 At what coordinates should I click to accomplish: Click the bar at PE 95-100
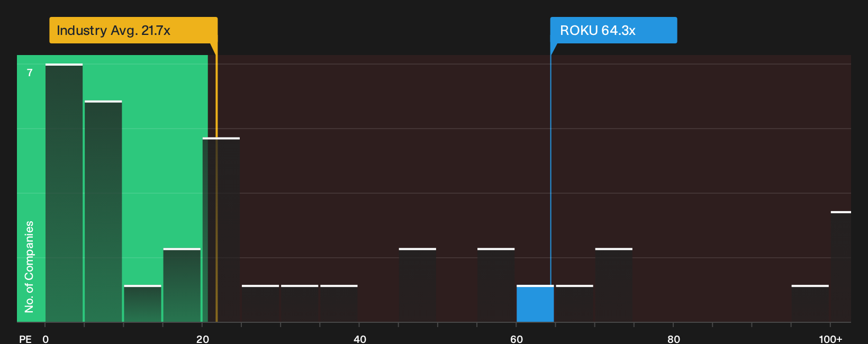(810, 304)
